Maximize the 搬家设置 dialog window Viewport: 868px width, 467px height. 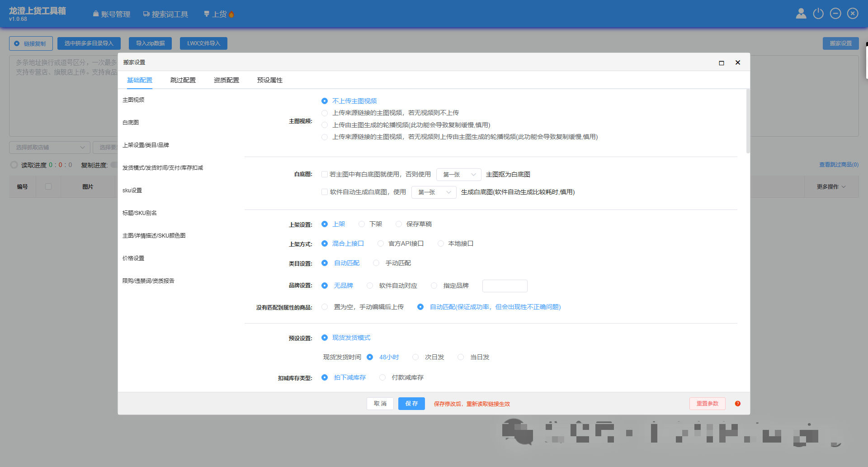click(x=722, y=63)
